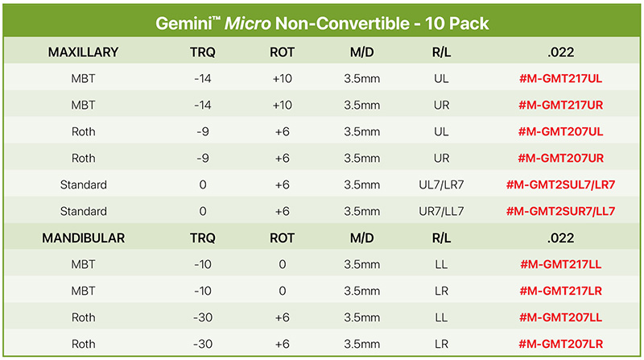Screen dimensions: 644x360
Task: Click the Gemini Micro Non-Convertible title banner
Action: [x=322, y=23]
